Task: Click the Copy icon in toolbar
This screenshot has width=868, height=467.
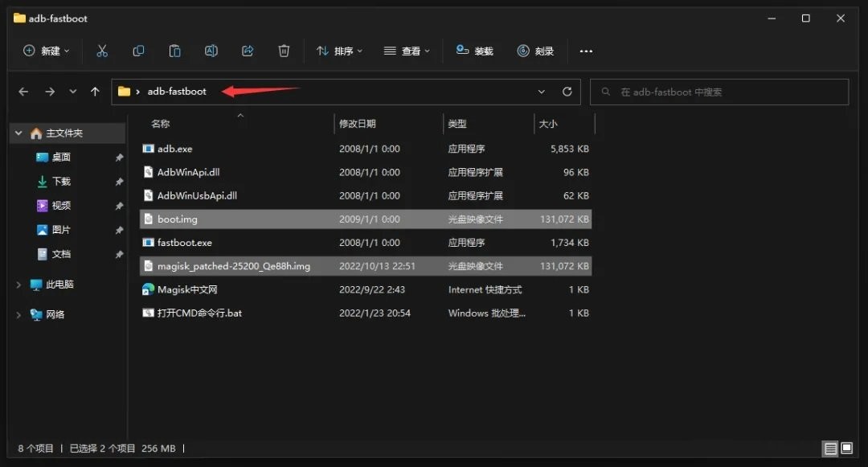Action: click(x=138, y=51)
